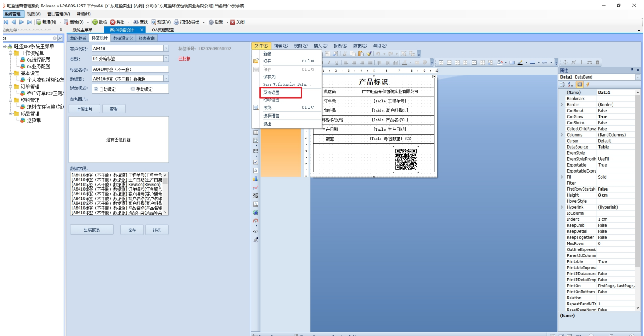Switch to the 报表查询 tab
Screen dimensions: 644x336
pos(147,38)
